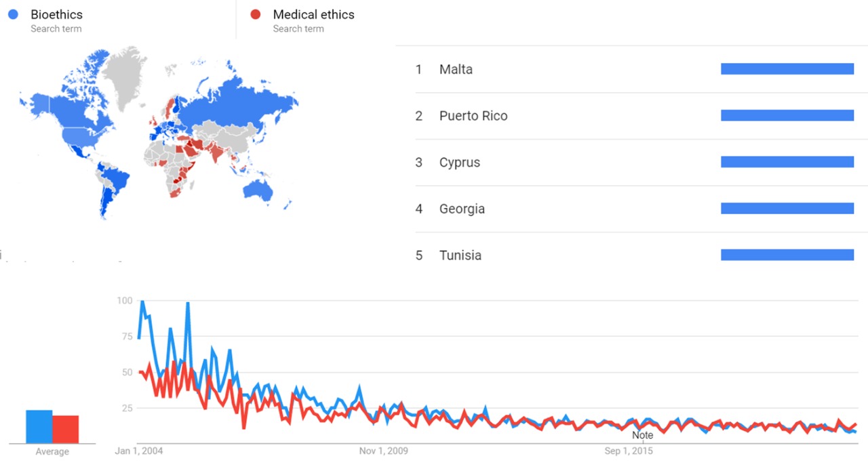
Task: Click the Jan 1, 2004 axis label
Action: pyautogui.click(x=139, y=451)
